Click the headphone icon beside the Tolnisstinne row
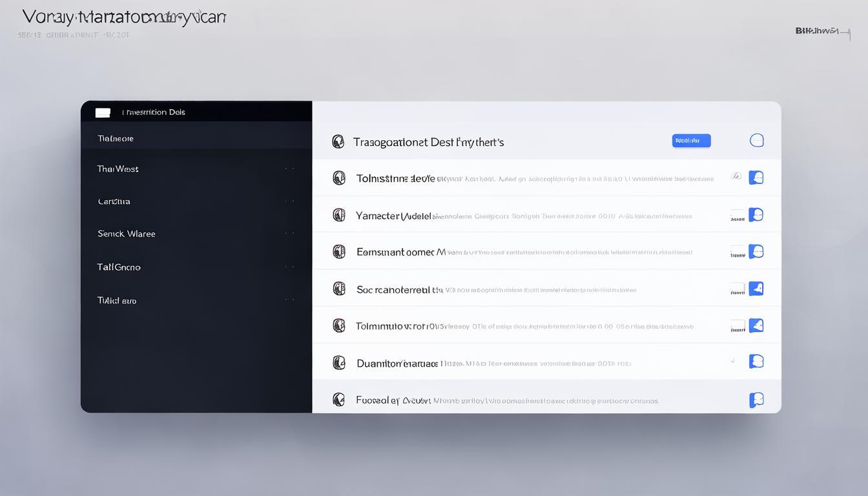The image size is (868, 496). (x=338, y=178)
